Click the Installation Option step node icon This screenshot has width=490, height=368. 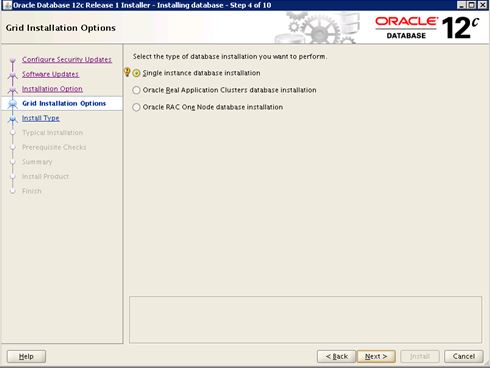13,90
